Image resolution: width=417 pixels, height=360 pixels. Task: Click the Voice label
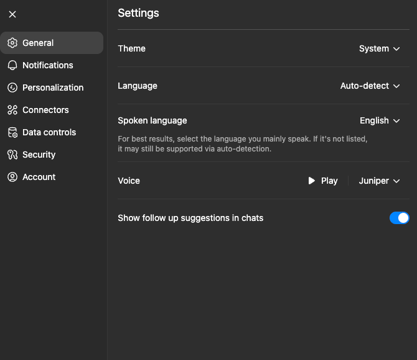click(x=129, y=181)
